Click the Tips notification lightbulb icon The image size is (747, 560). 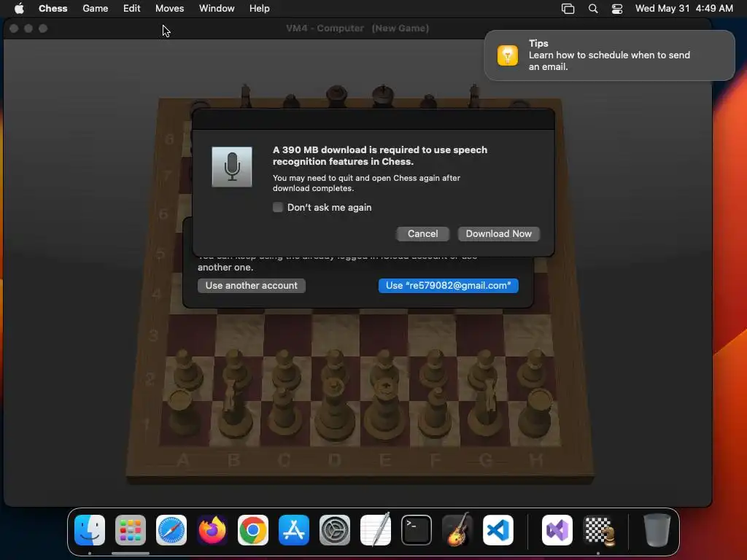pyautogui.click(x=508, y=55)
